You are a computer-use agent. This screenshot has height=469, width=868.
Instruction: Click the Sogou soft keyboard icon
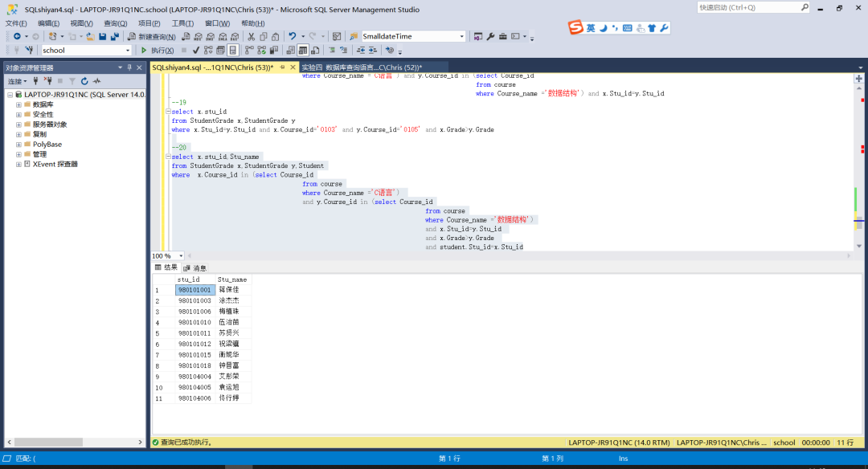[x=627, y=28]
